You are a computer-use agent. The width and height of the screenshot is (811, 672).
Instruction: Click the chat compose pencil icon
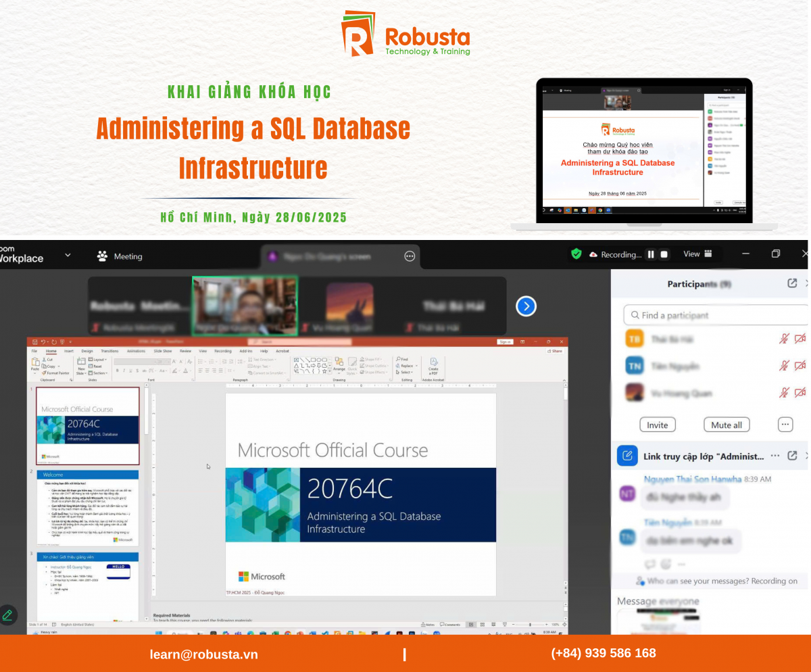[626, 456]
